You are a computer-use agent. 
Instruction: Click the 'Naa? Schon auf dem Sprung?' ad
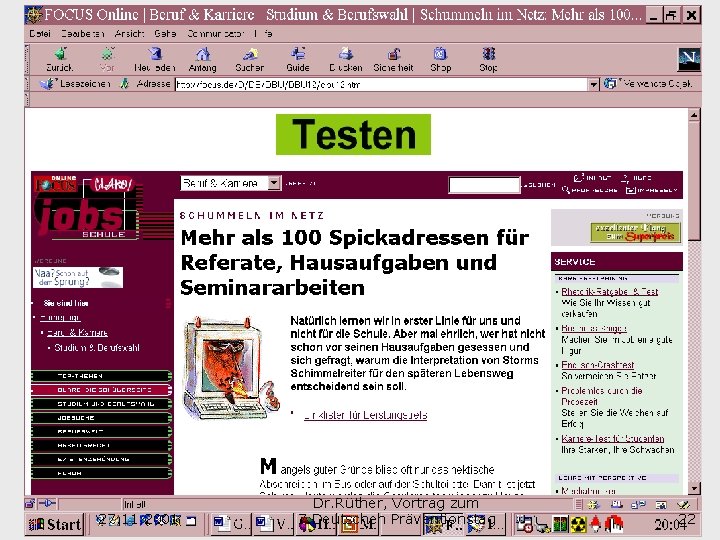click(x=78, y=277)
